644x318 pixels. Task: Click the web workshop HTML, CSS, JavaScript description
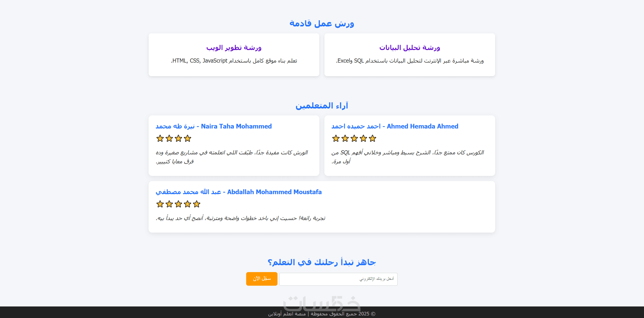click(x=234, y=61)
